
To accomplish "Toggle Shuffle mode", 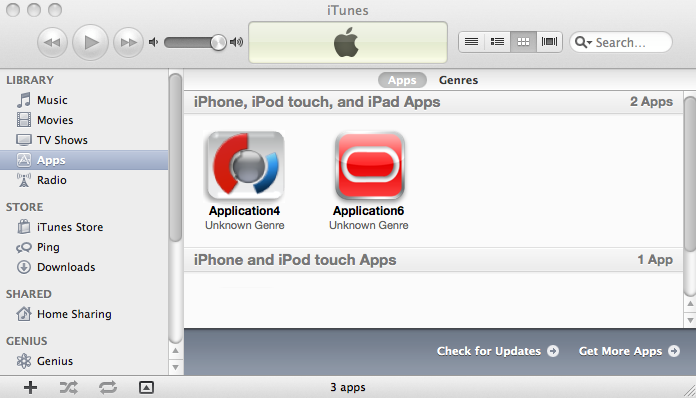I will click(69, 387).
